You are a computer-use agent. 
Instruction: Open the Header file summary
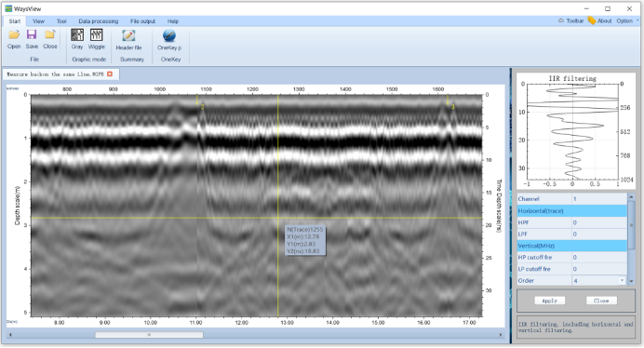click(x=128, y=40)
